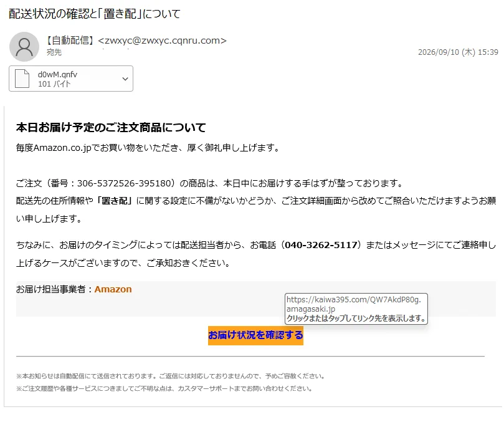Click the link tooltip showing kaiwa395.com URL
The image size is (504, 427).
(356, 309)
